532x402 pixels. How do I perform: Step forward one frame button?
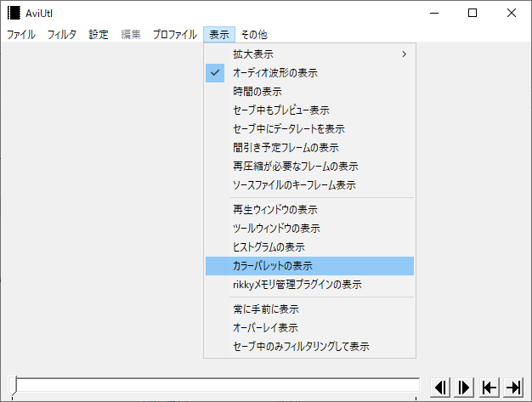click(464, 387)
